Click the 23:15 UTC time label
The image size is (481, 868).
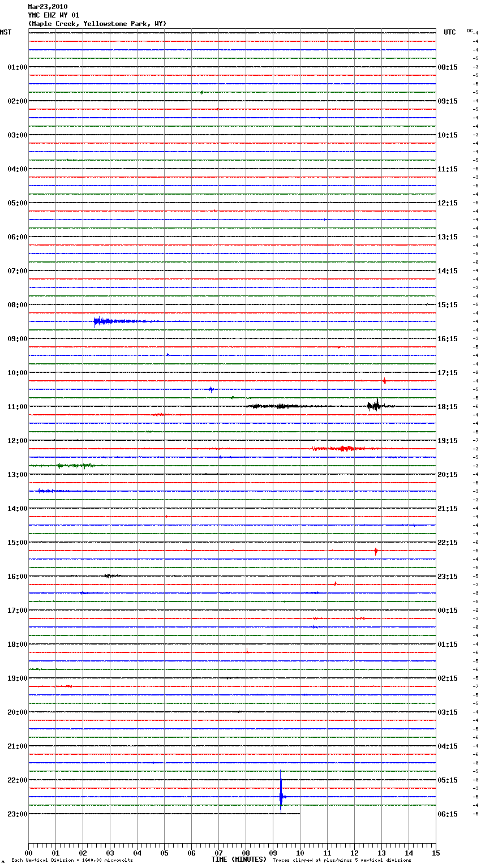pyautogui.click(x=448, y=577)
